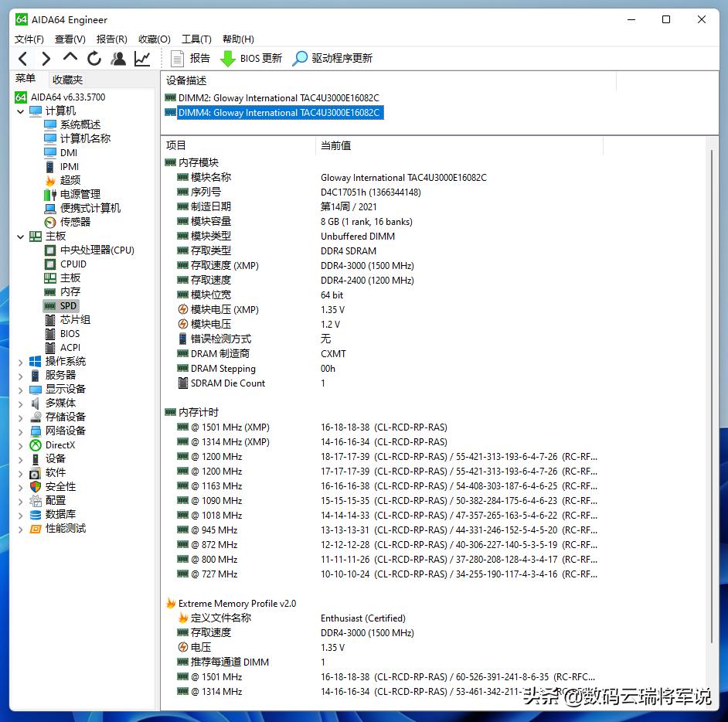Click the up-level arrow icon
728x722 pixels.
[69, 58]
